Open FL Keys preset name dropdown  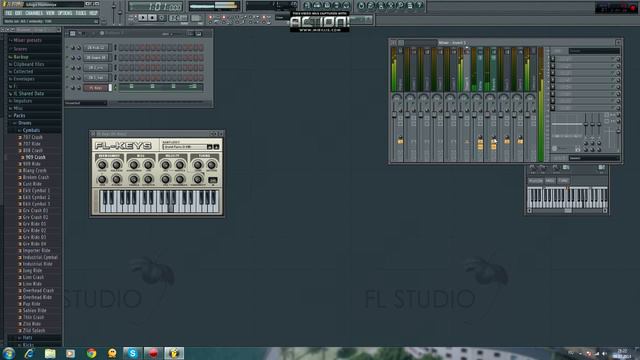tap(184, 147)
